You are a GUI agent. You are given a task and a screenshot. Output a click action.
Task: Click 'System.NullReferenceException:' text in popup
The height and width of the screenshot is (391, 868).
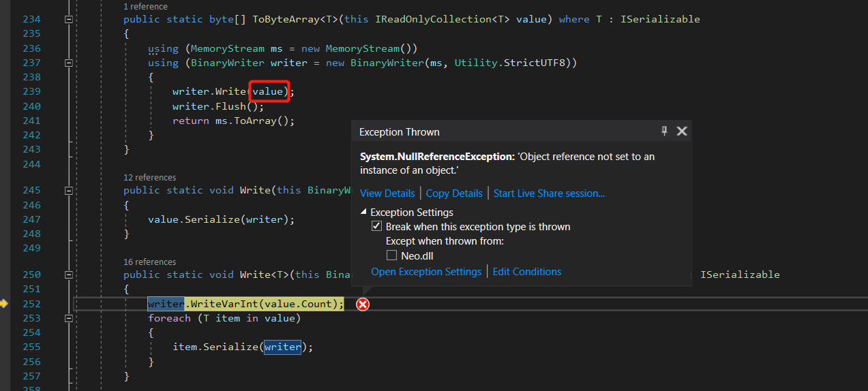click(x=437, y=157)
